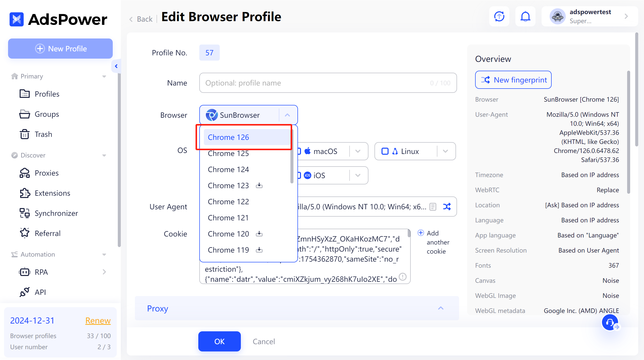Click the Profile No. 57 badge
This screenshot has height=360, width=644.
point(209,53)
